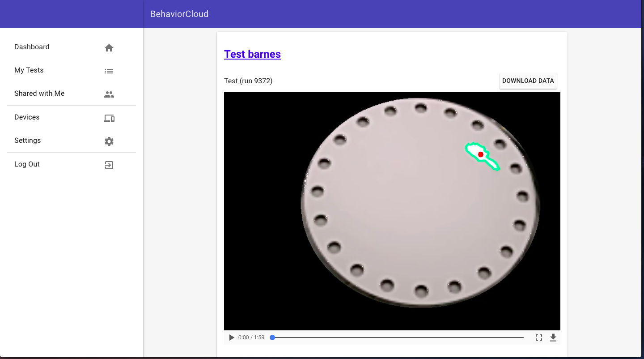Click the devices icon in the sidebar
The width and height of the screenshot is (644, 359).
[109, 118]
